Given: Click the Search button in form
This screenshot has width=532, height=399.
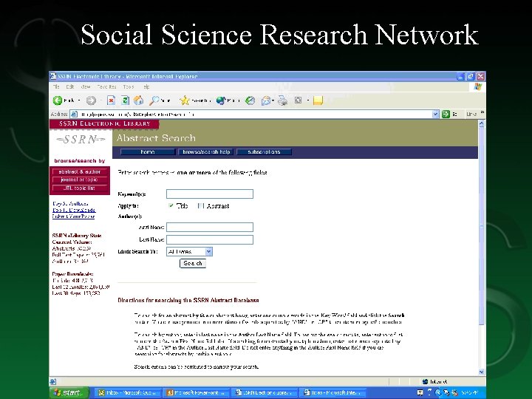Looking at the screenshot, I should tap(193, 263).
